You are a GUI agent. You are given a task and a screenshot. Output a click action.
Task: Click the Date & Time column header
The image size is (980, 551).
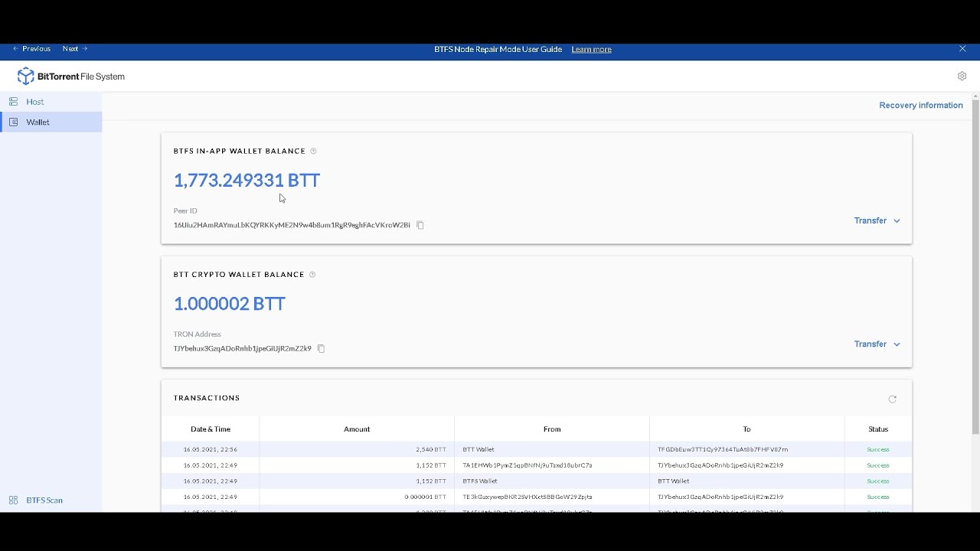(211, 429)
